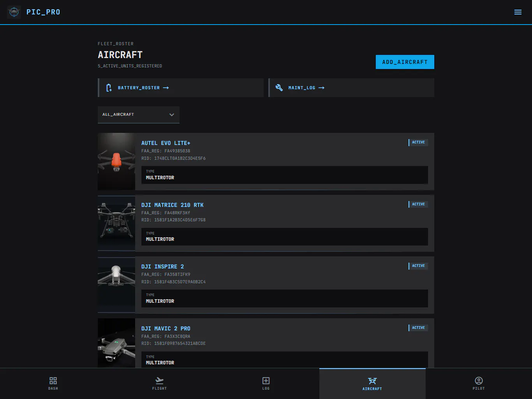This screenshot has width=532, height=399.
Task: Click the RID: 1581F4B3C5D7E9A0B2C4 text
Action: 173,282
